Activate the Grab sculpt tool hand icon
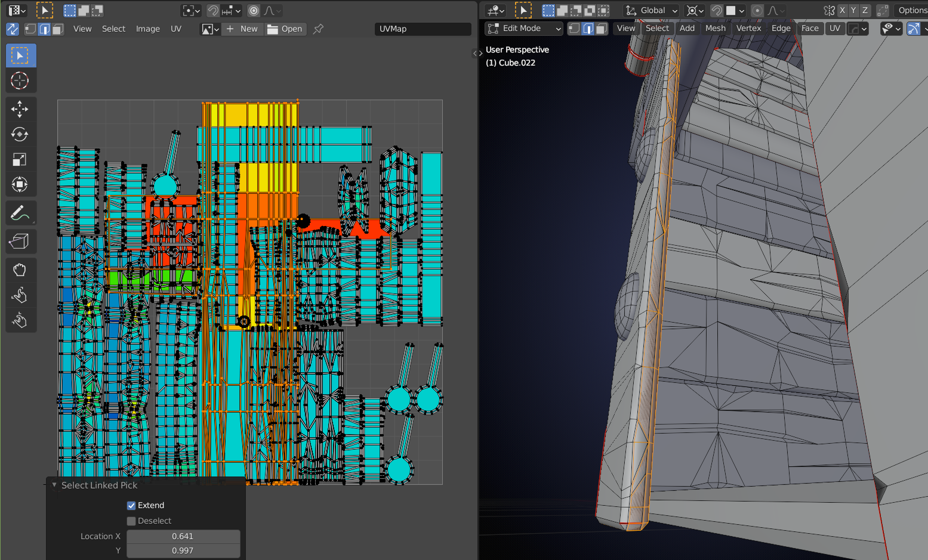The image size is (928, 560). click(x=20, y=270)
